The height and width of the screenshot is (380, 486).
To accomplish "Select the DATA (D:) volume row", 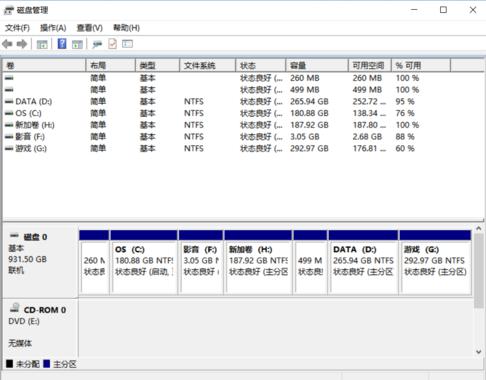I will (x=243, y=101).
